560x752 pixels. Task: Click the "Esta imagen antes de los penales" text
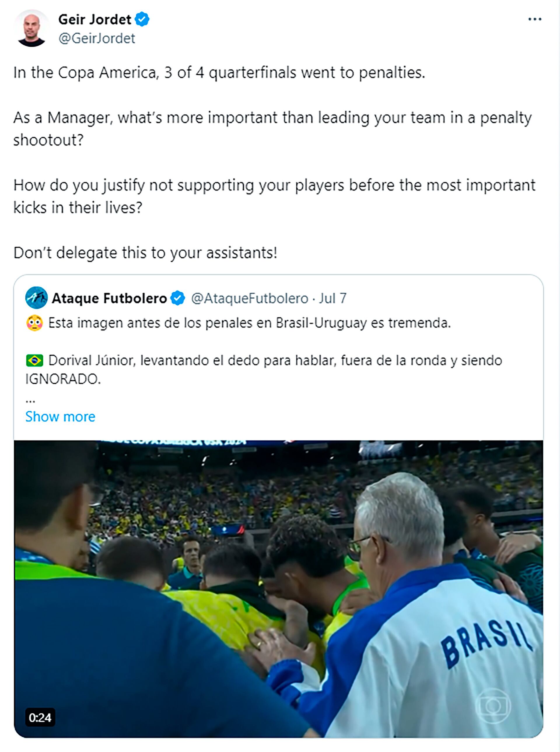coord(249,323)
